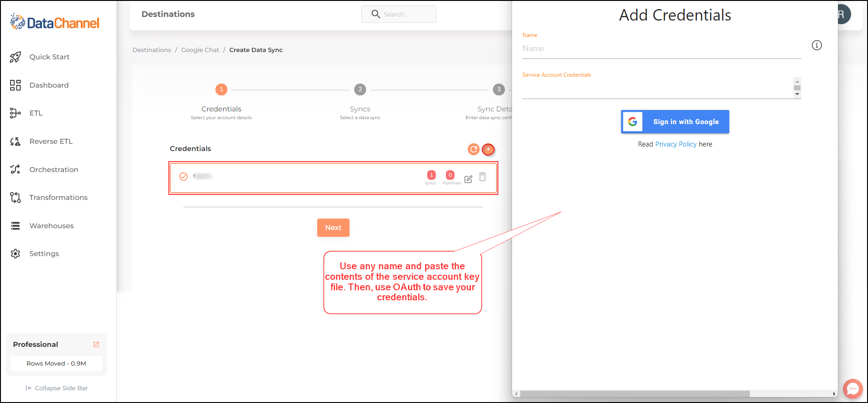Click the Next button

[333, 228]
